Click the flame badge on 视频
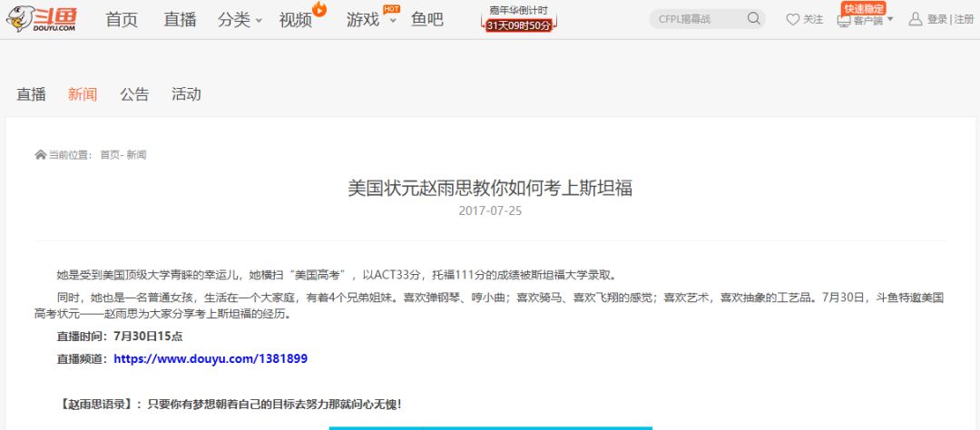The height and width of the screenshot is (430, 980). (x=319, y=9)
